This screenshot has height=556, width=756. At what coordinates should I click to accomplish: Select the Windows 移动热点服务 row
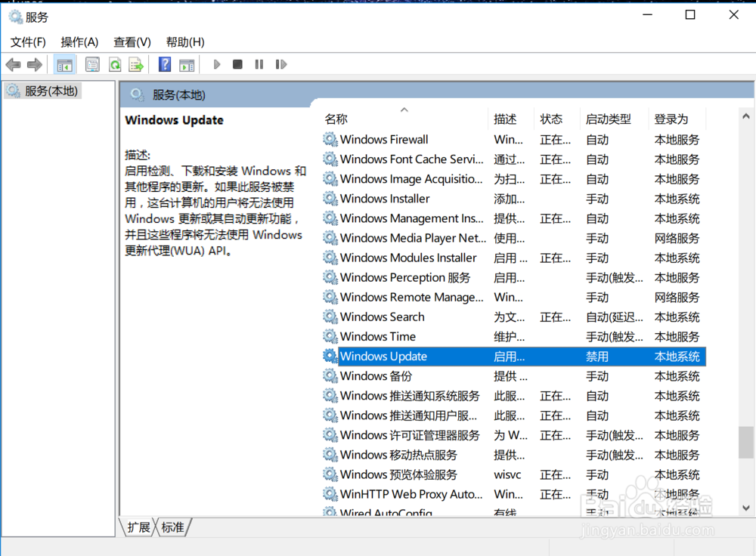(x=514, y=455)
